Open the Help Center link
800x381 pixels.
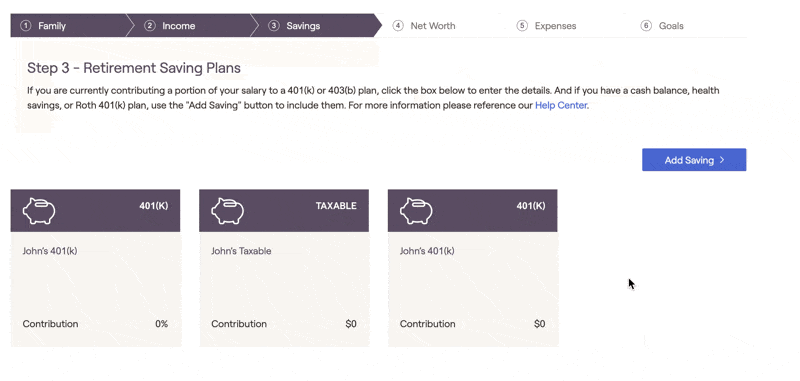click(561, 106)
